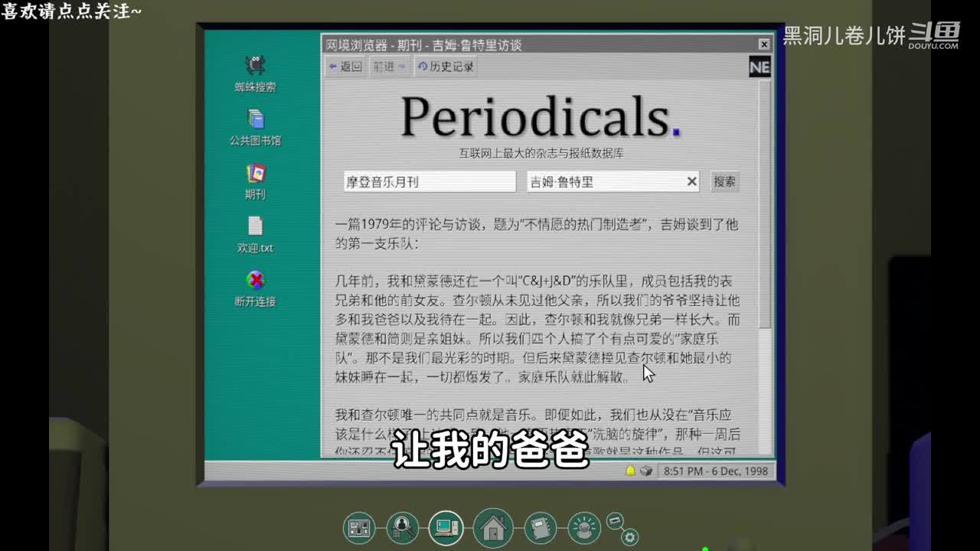
Task: Click the yellow notification bell in taskbar
Action: pyautogui.click(x=631, y=471)
